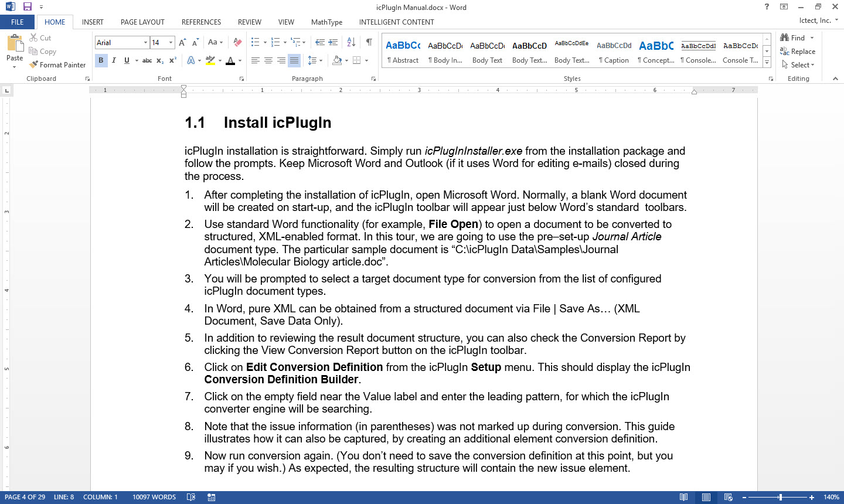The image size is (844, 504).
Task: Apply Strikethrough formatting
Action: (147, 60)
